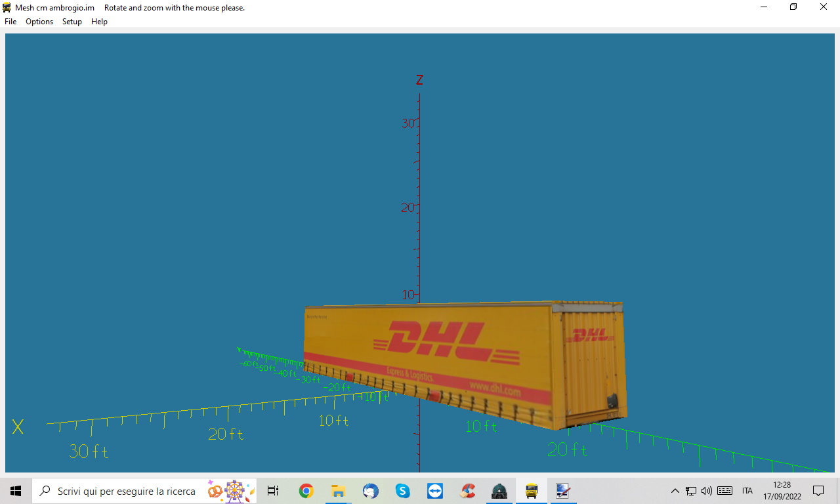Click the small DHL logo on the trailer rear doors
This screenshot has width=840, height=504.
point(589,335)
